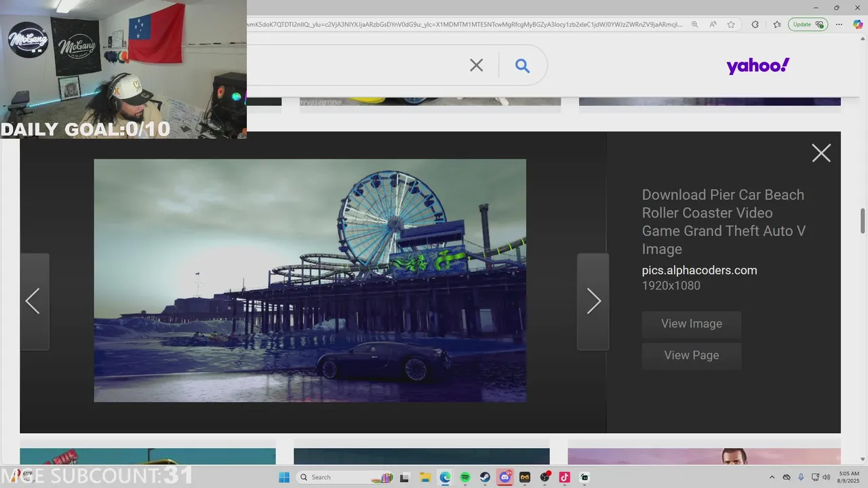Screen dimensions: 868x488
Task: Open the Copilot sidebar icon
Action: click(857, 24)
